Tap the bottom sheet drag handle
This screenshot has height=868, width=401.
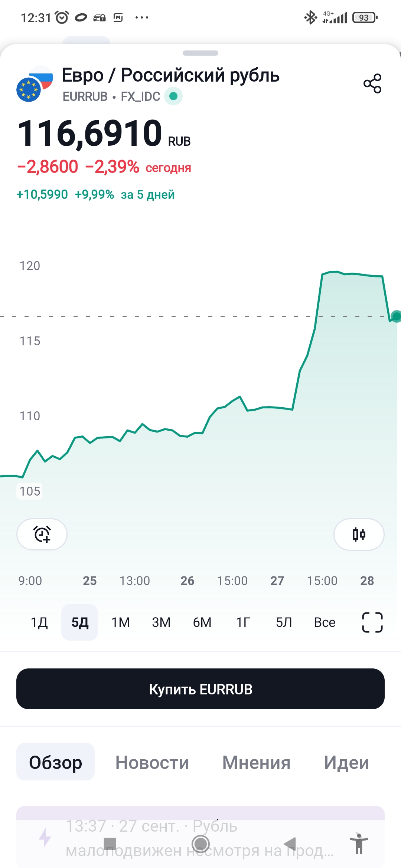pos(200,53)
